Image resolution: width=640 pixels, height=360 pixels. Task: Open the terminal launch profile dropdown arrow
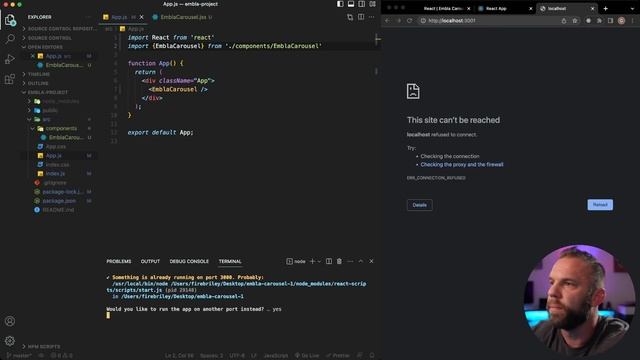point(319,261)
